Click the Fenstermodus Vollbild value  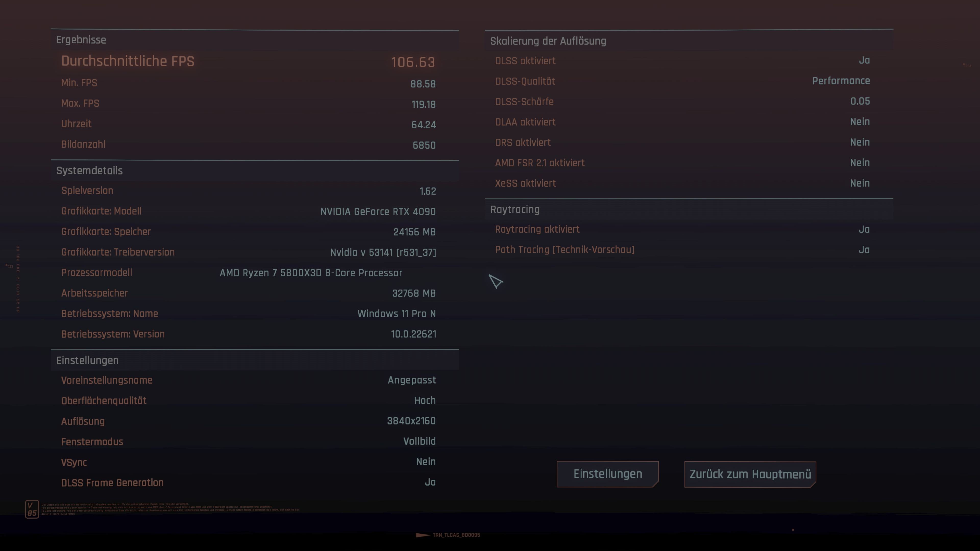(419, 441)
